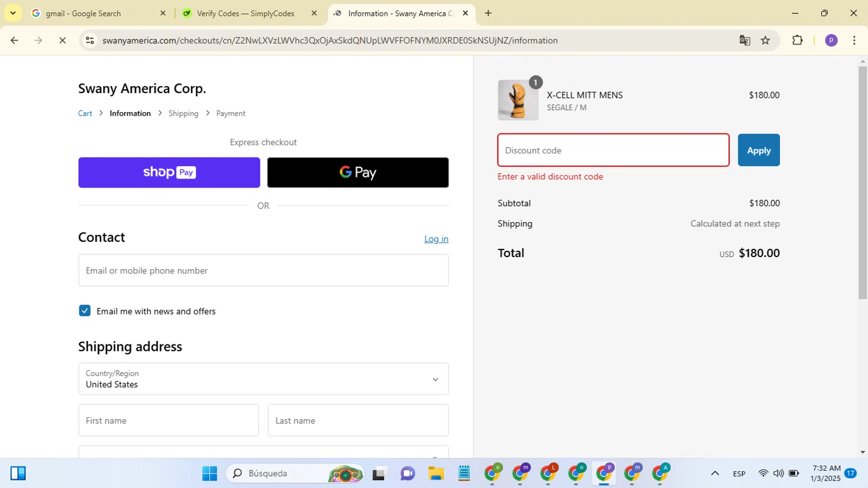Image resolution: width=868 pixels, height=488 pixels.
Task: Show hidden system tray icons
Action: [x=715, y=474]
